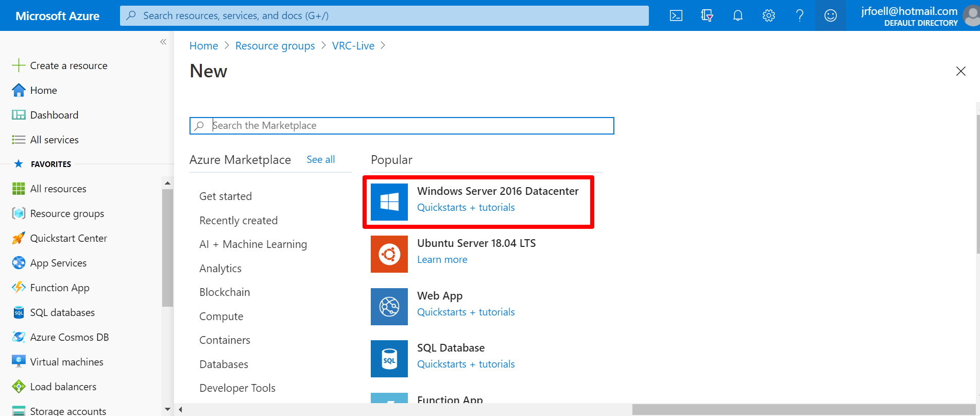Click the SQL databases icon in sidebar
This screenshot has width=980, height=416.
coord(19,312)
